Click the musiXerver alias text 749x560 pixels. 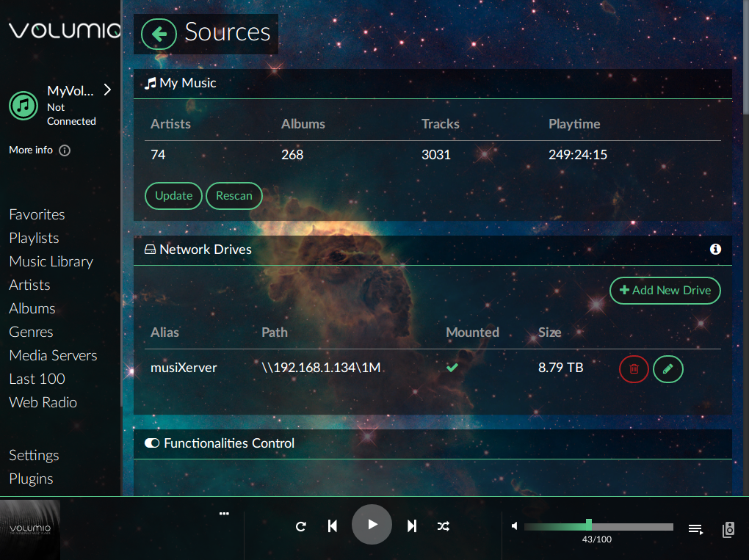click(x=184, y=368)
